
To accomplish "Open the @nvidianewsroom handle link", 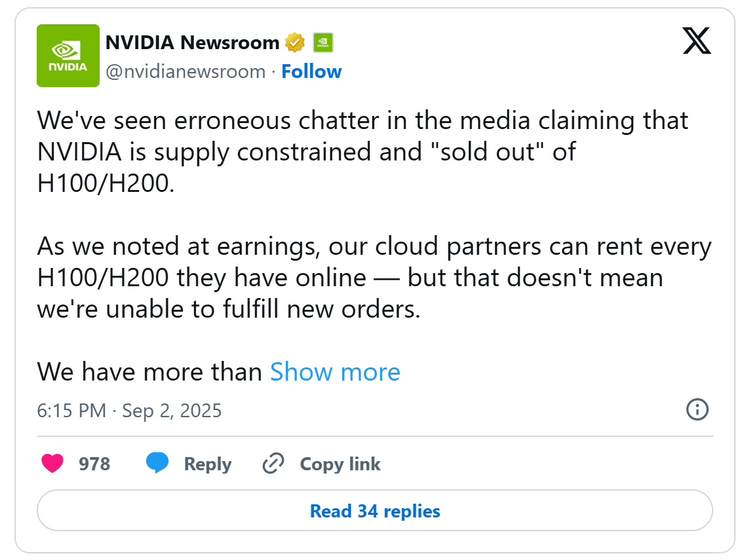I will click(x=186, y=71).
